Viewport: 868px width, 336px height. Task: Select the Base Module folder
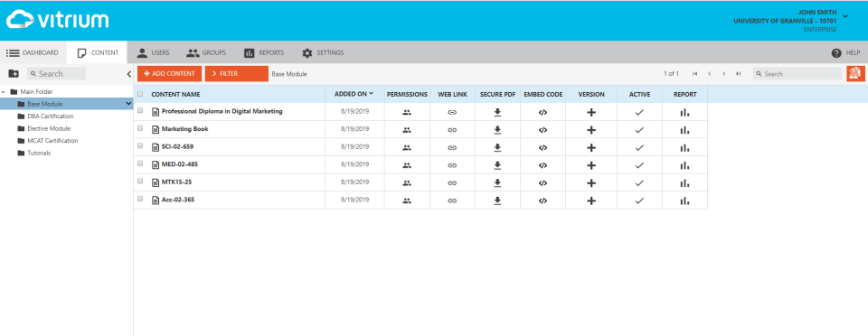(45, 104)
